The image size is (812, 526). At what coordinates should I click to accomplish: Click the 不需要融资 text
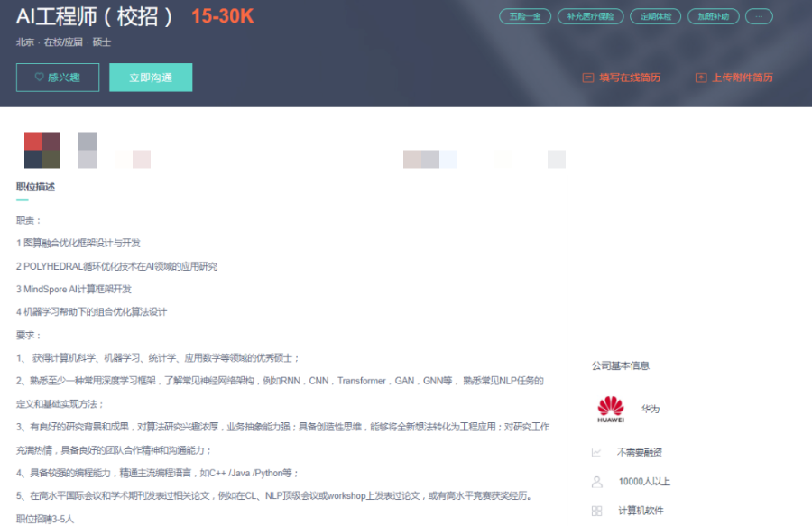(x=640, y=453)
